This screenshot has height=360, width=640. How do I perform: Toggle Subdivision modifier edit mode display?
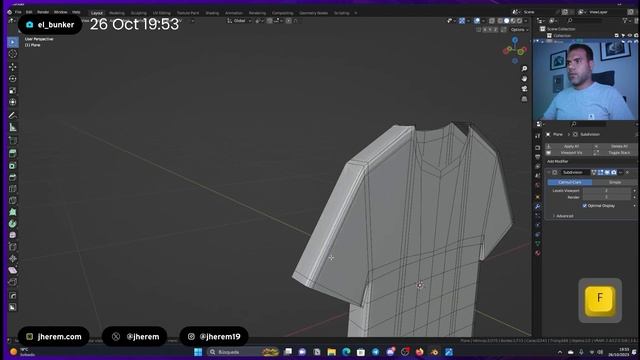(600, 172)
